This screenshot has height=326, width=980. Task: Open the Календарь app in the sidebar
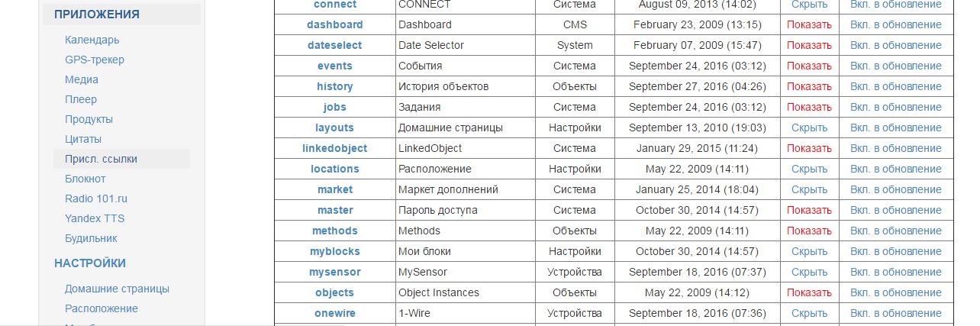click(92, 40)
